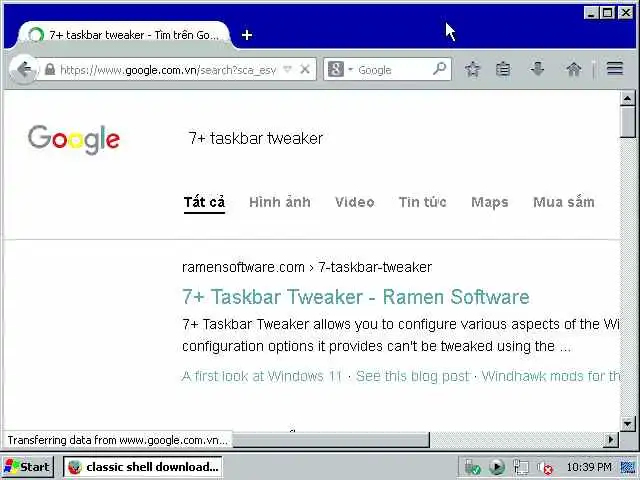The image size is (640, 480).
Task: Open the network tray icon
Action: pyautogui.click(x=521, y=467)
